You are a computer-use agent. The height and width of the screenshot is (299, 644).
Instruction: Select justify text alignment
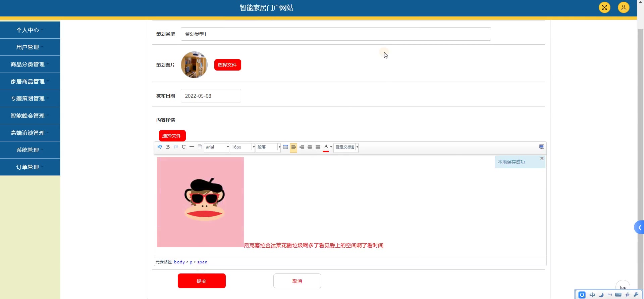(318, 147)
